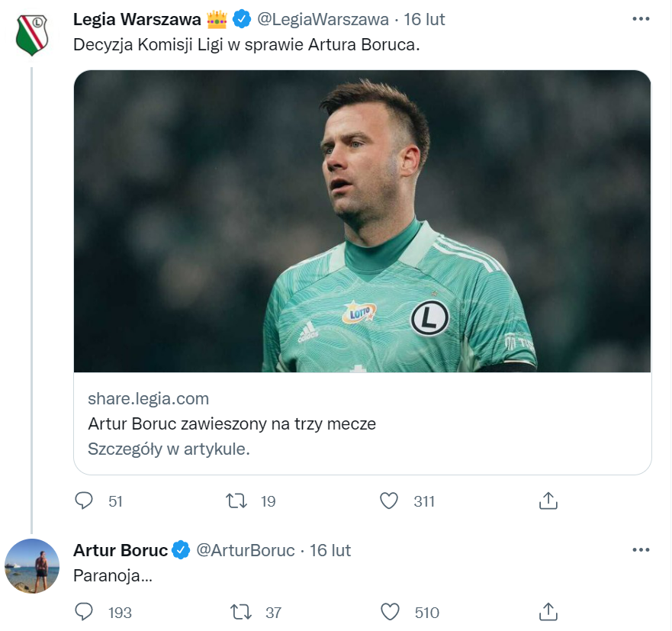Open the @ArturBoruc handle link
Image resolution: width=672 pixels, height=631 pixels.
point(246,550)
